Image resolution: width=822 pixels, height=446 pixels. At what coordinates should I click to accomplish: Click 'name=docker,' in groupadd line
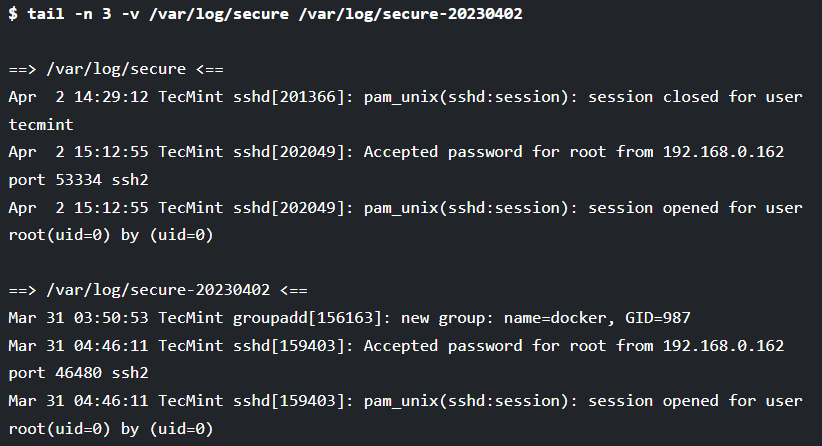coord(559,318)
